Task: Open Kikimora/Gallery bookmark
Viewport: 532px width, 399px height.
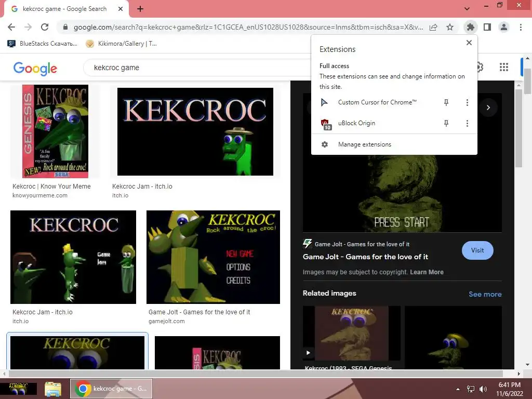Action: 121,44
